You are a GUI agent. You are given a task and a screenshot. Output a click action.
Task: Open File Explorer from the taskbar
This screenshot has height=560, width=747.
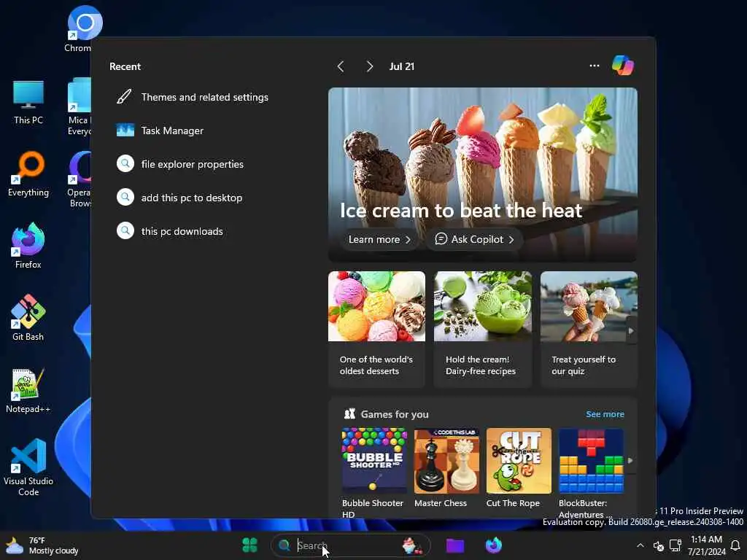tap(455, 545)
